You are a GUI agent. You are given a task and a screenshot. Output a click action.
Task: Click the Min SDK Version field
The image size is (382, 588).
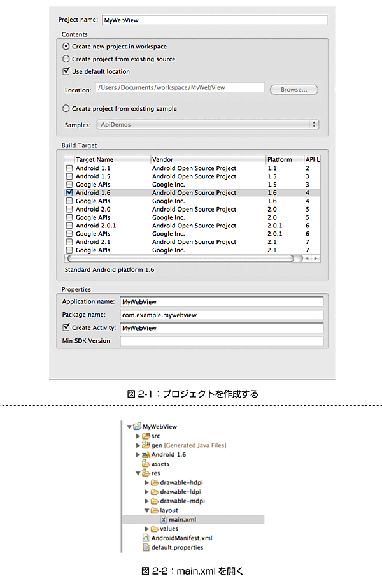(221, 341)
